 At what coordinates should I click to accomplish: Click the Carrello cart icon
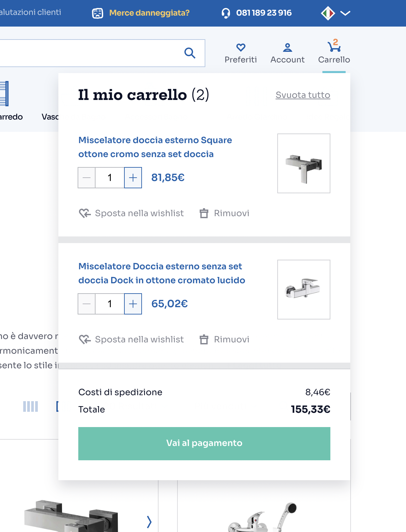(x=334, y=47)
